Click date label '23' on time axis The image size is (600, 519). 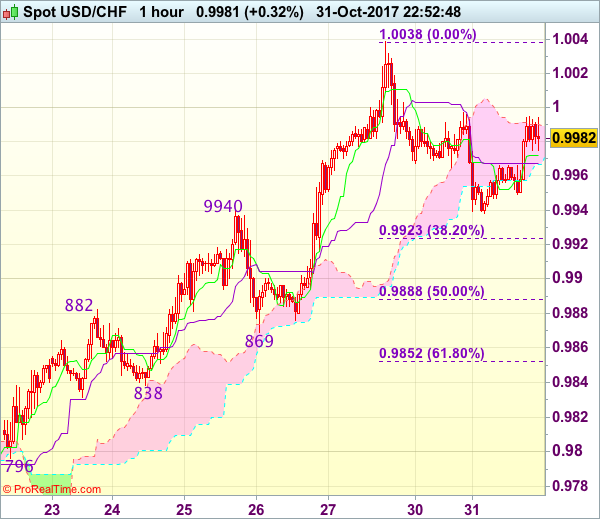[x=52, y=510]
